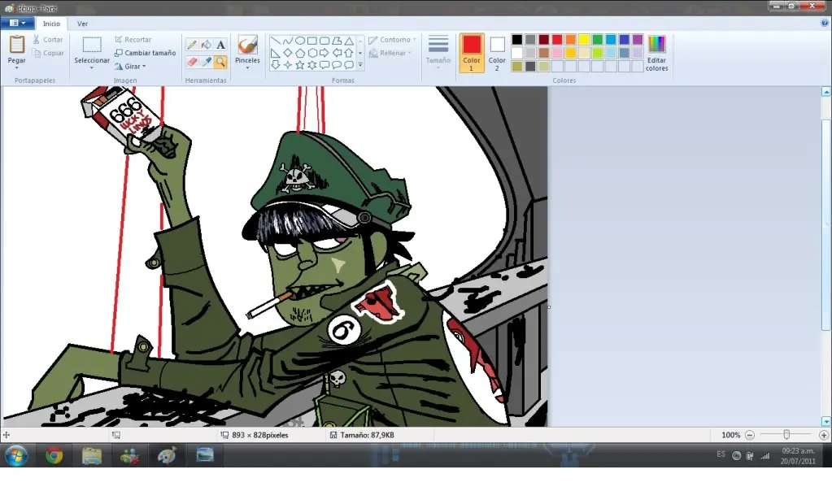Screen dimensions: 832x504
Task: Set Color 2 as active color
Action: 497,53
